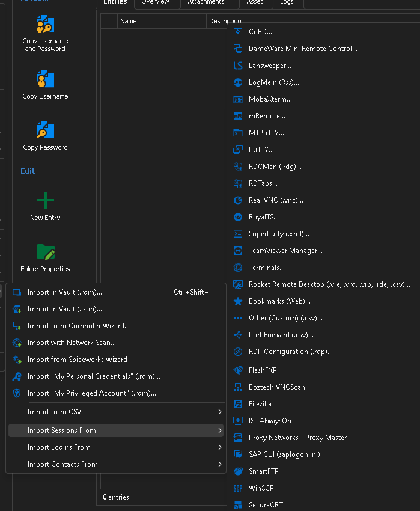Click the Edit section heading
The image size is (420, 511).
[28, 171]
